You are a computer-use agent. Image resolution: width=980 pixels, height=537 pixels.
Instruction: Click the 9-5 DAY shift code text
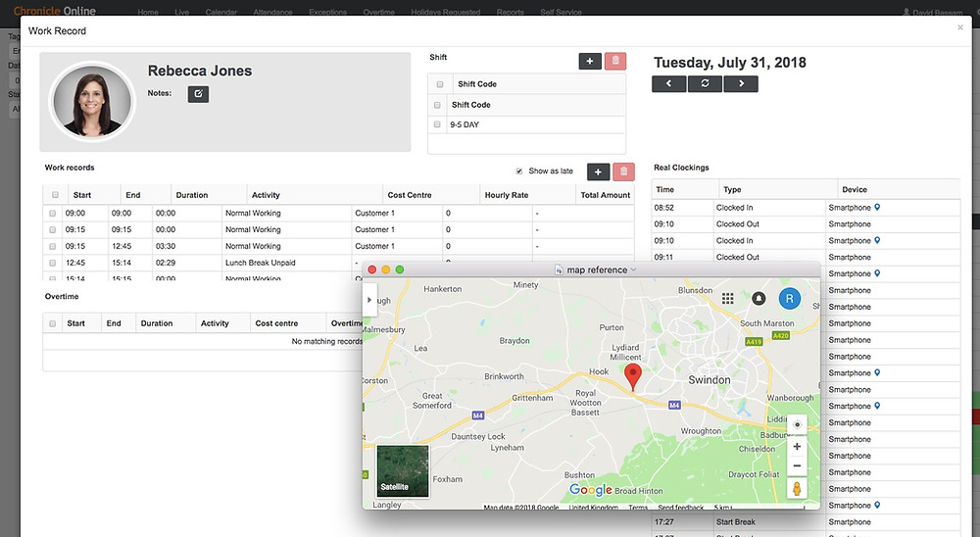tap(465, 124)
